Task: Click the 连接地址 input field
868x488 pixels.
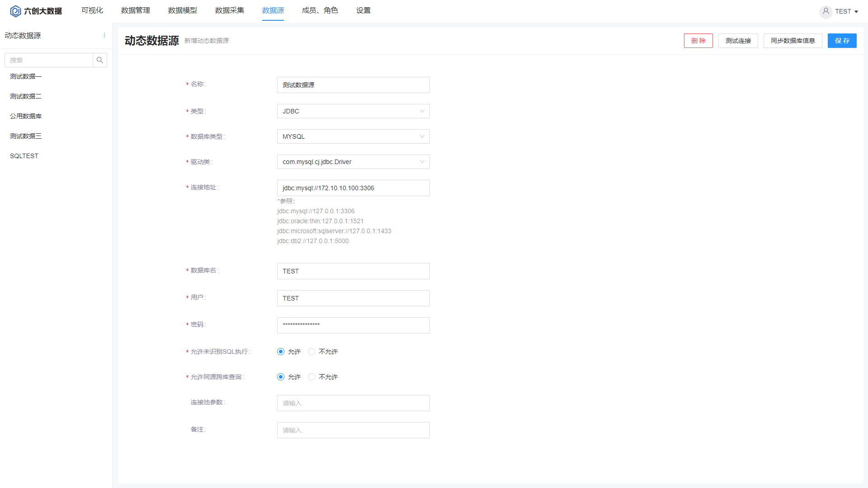Action: [353, 188]
